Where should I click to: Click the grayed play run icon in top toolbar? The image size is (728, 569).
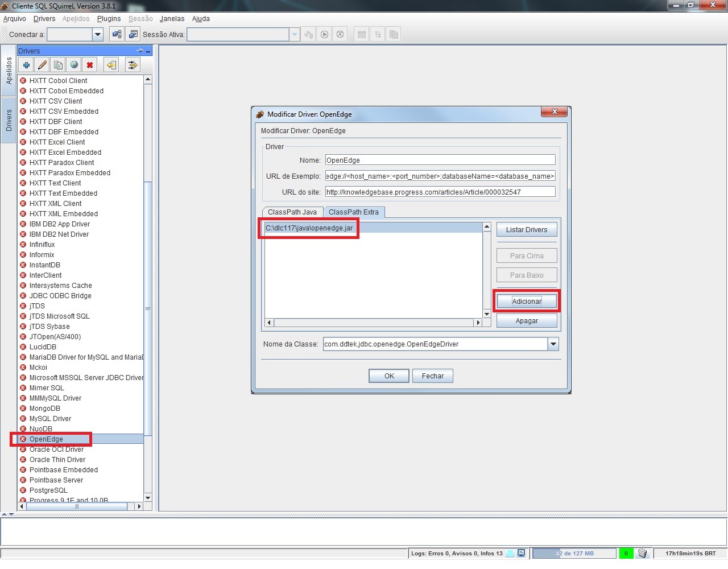[x=324, y=34]
